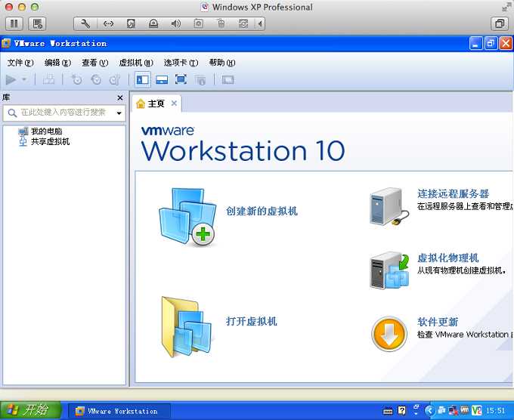The width and height of the screenshot is (514, 420).
Task: Toggle the library sidebar view
Action: tap(142, 79)
